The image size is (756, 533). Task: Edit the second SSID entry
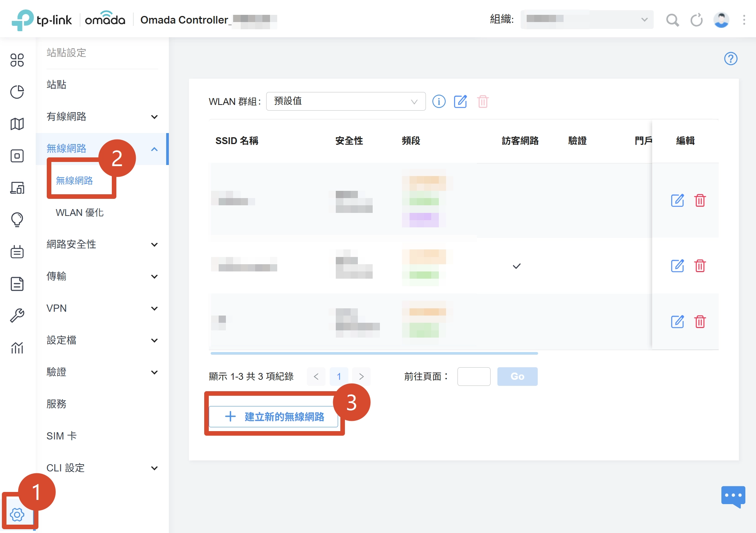(x=677, y=266)
